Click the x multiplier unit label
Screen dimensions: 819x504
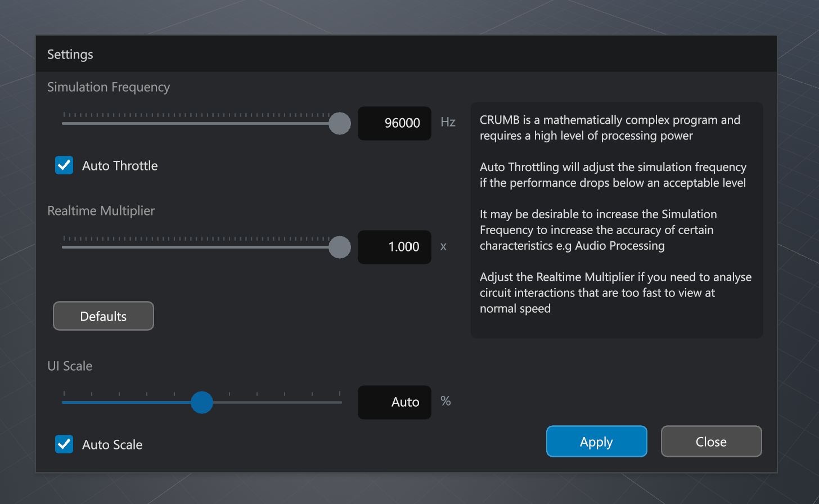443,246
